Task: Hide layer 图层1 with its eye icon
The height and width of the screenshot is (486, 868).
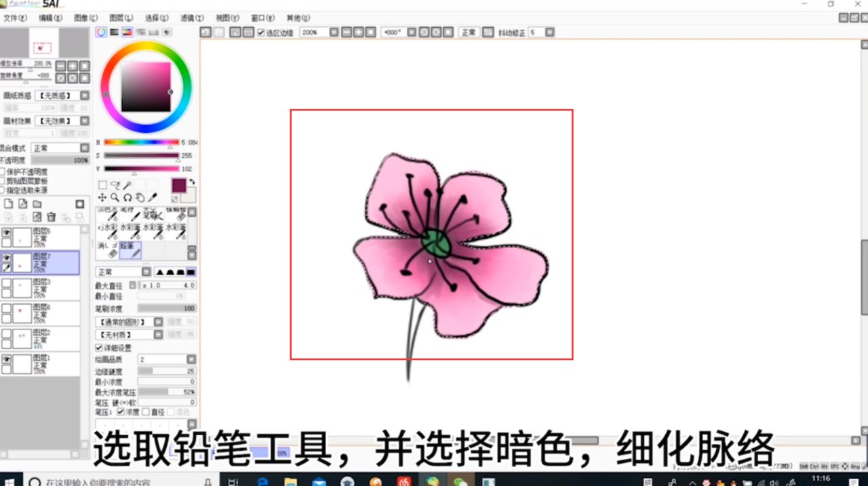Action: point(6,359)
